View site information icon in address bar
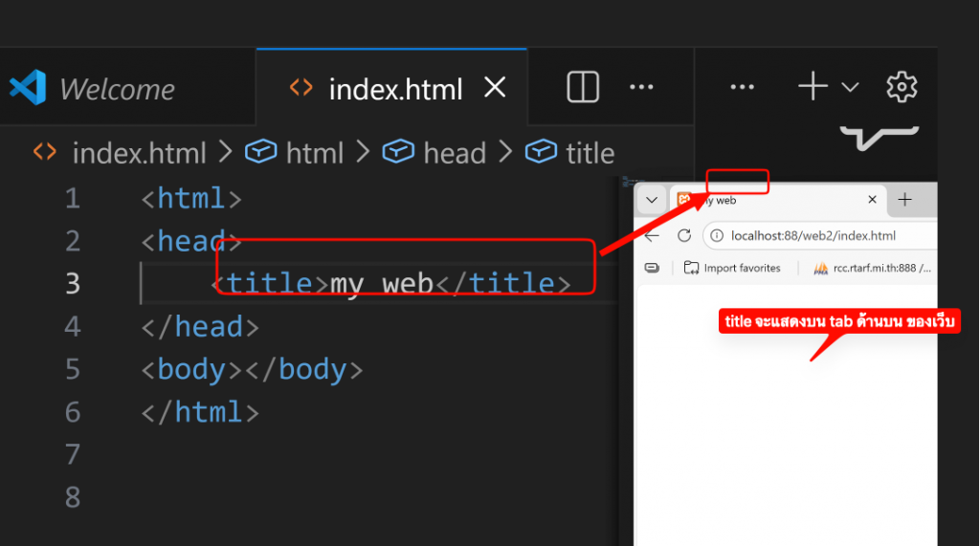The image size is (980, 546). click(x=718, y=236)
